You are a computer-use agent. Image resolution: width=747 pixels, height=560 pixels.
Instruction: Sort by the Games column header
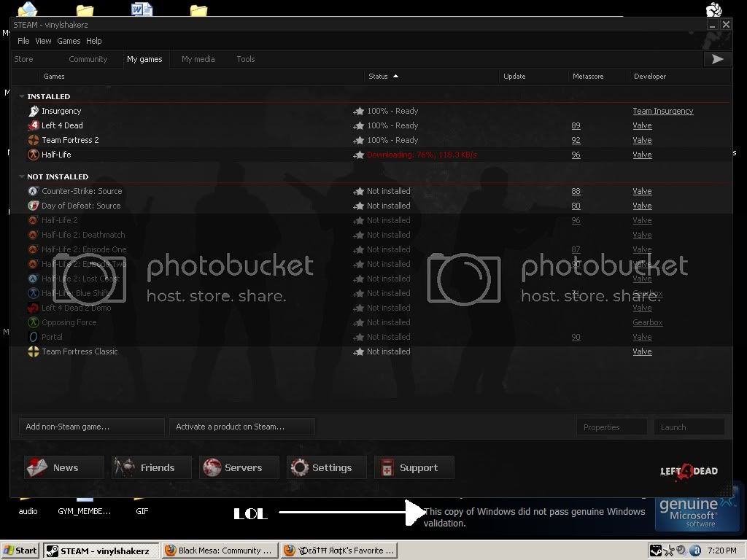[x=54, y=76]
